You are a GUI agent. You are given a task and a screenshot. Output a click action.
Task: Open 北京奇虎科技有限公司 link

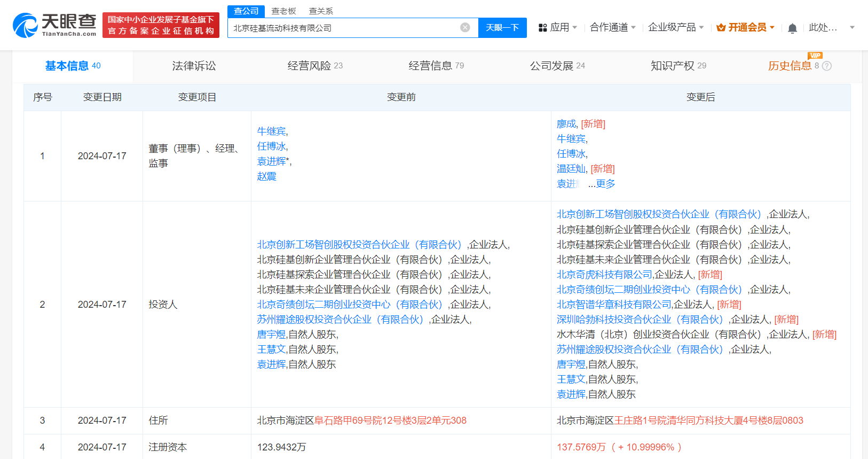click(604, 275)
